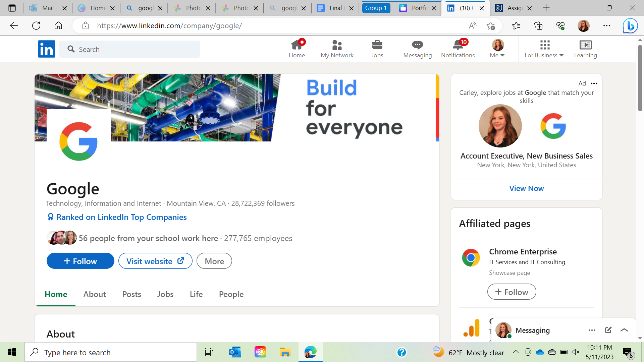Open Messaging overlay options ellipsis

[x=592, y=330]
